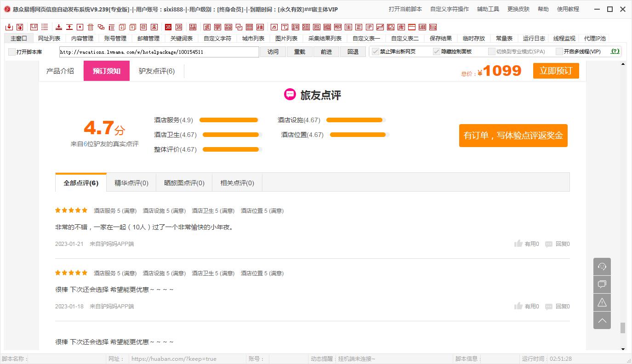
Task: Click the 詞 toolbar icon
Action: pyautogui.click(x=295, y=27)
